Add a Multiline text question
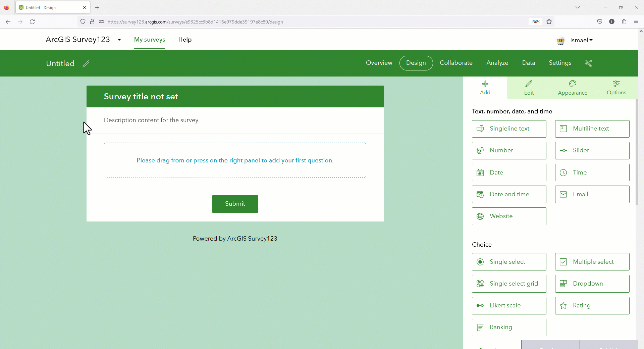This screenshot has width=644, height=349. 592,129
